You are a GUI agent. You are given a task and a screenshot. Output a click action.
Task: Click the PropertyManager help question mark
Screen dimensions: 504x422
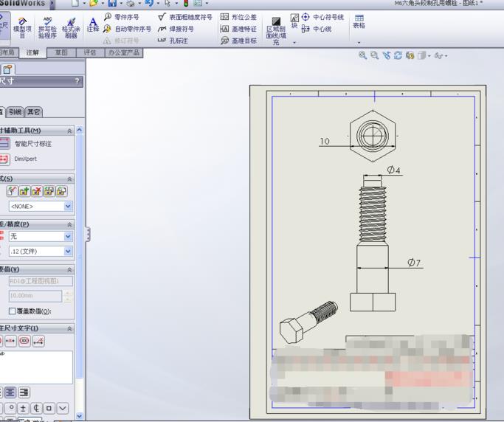click(x=77, y=81)
